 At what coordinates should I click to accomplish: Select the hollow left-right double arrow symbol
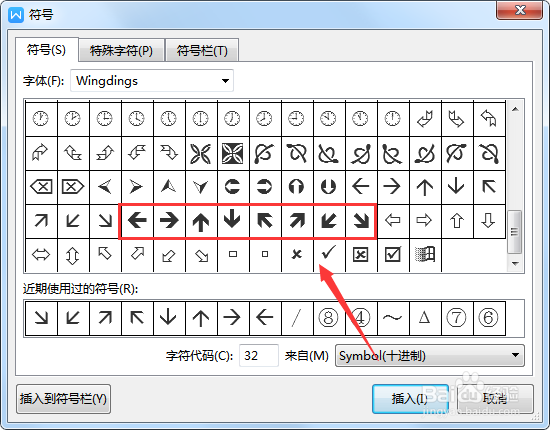(41, 254)
